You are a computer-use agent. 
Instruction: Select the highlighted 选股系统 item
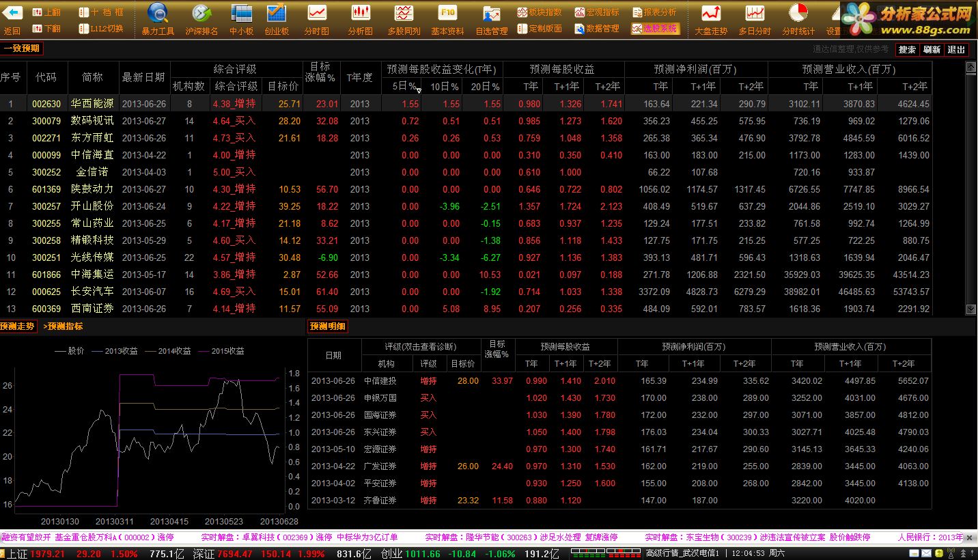click(654, 29)
